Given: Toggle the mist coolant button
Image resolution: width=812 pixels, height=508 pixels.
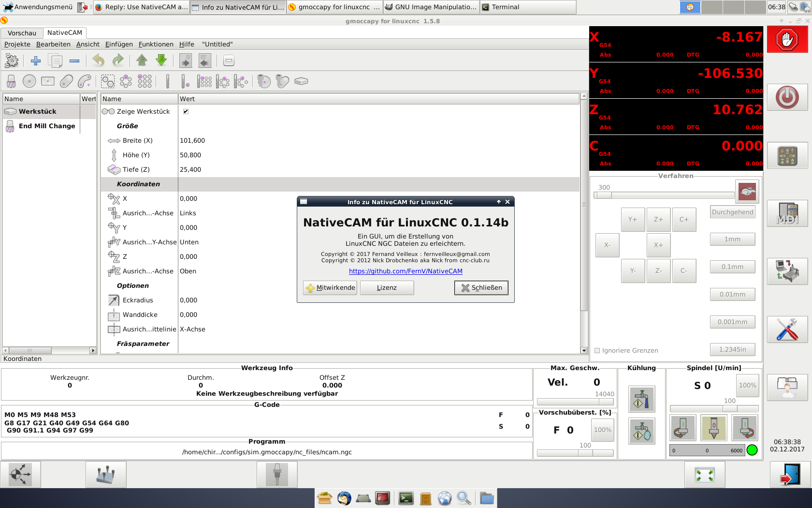Looking at the screenshot, I should [641, 431].
